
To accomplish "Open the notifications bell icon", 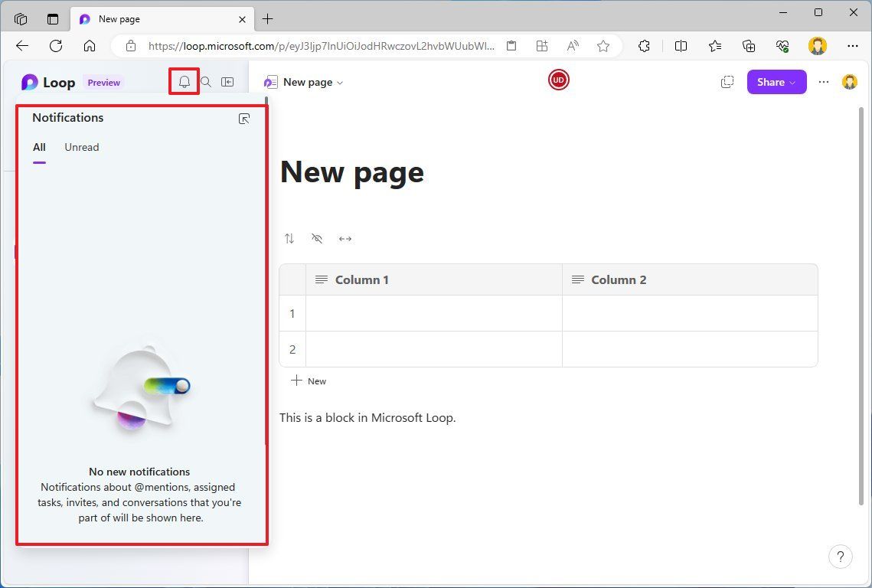I will coord(184,81).
